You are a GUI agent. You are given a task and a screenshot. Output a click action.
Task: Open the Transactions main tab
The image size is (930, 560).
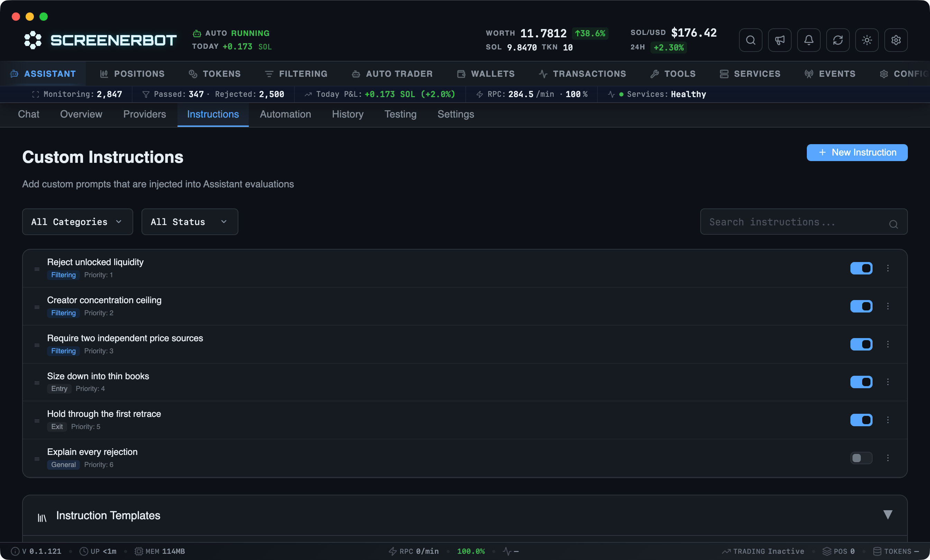click(x=582, y=74)
